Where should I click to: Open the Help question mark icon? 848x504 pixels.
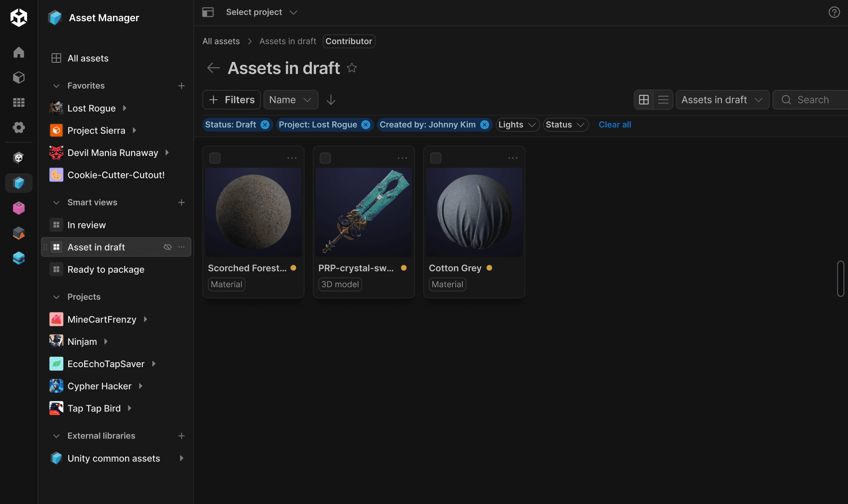tap(834, 12)
